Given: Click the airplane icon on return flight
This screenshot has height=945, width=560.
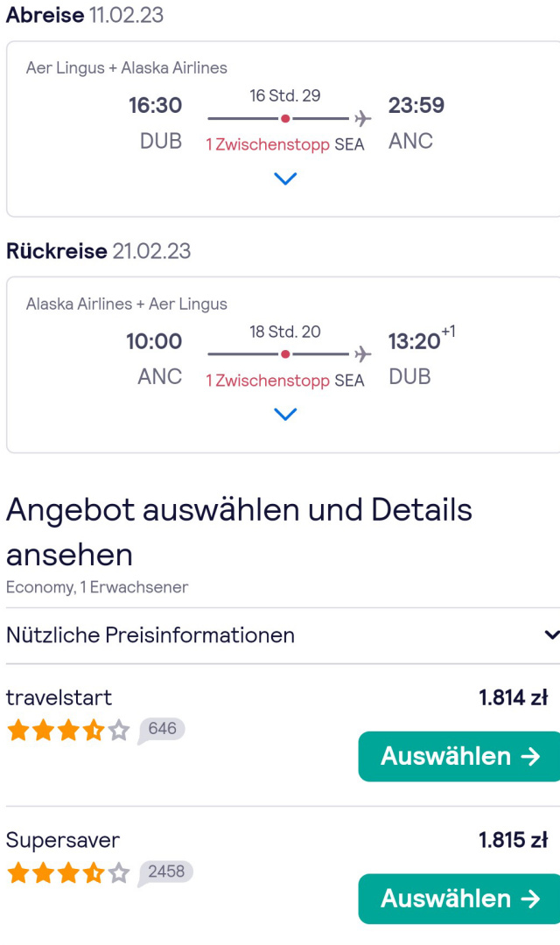Looking at the screenshot, I should [362, 353].
